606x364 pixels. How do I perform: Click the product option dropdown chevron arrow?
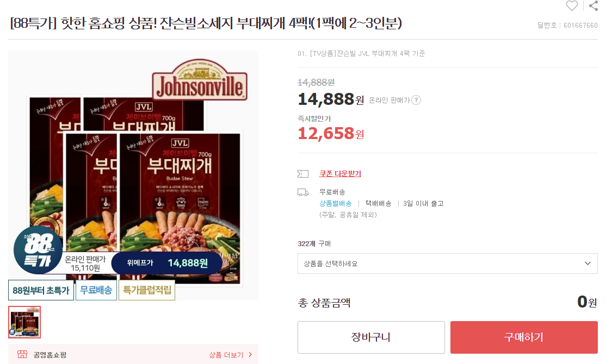(x=588, y=263)
